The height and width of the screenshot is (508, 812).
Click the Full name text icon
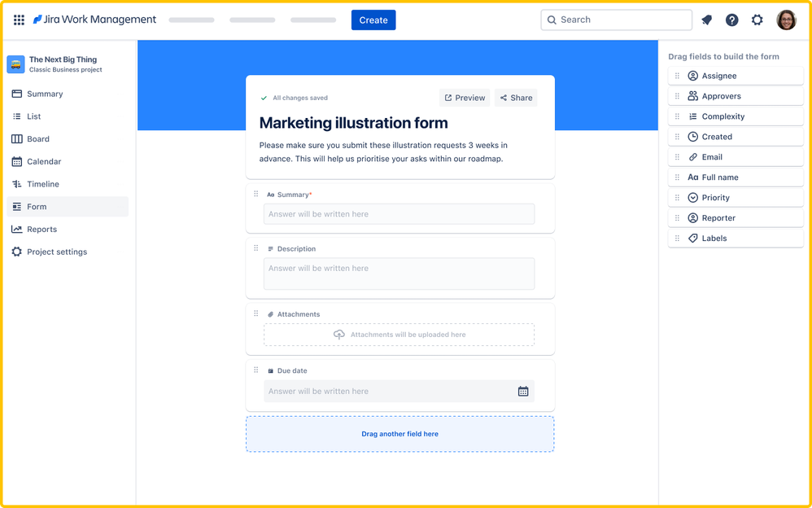693,177
